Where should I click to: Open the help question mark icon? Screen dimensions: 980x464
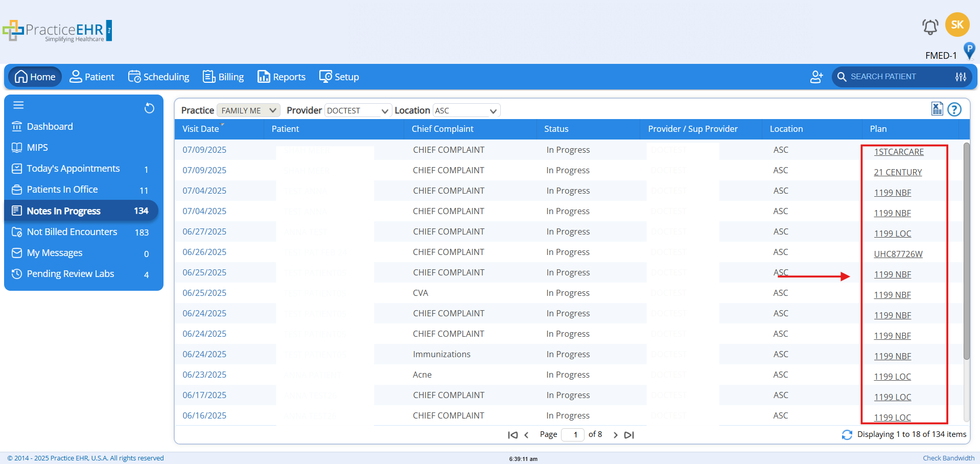tap(954, 109)
